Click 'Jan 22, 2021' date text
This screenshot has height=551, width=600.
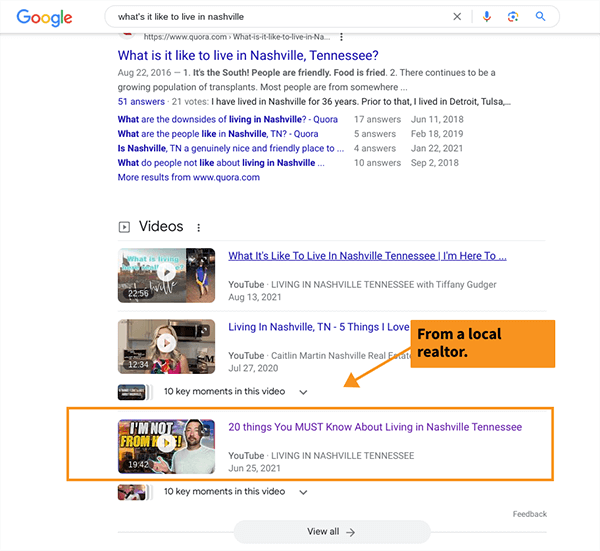click(437, 148)
